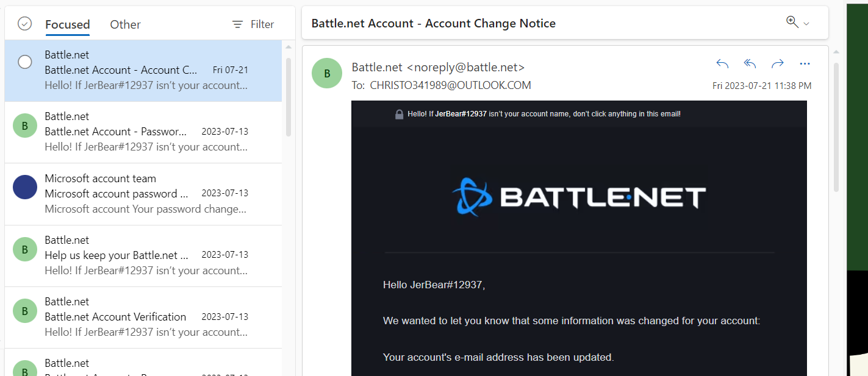Click the zoom magnifier icon

coord(792,22)
